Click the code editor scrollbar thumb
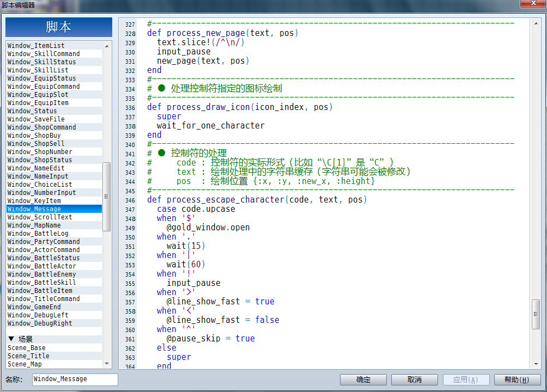 [536, 314]
